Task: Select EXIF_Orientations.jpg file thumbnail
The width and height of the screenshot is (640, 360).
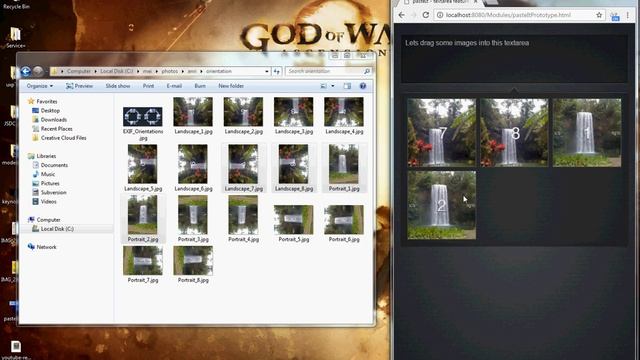Action: pyautogui.click(x=142, y=117)
